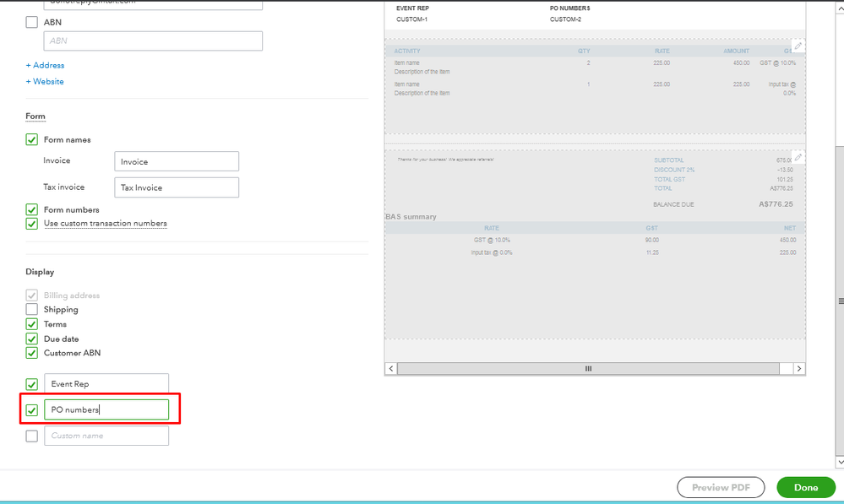Click the BALANCE DUE amount A$776.25
This screenshot has width=844, height=504.
pyautogui.click(x=776, y=204)
